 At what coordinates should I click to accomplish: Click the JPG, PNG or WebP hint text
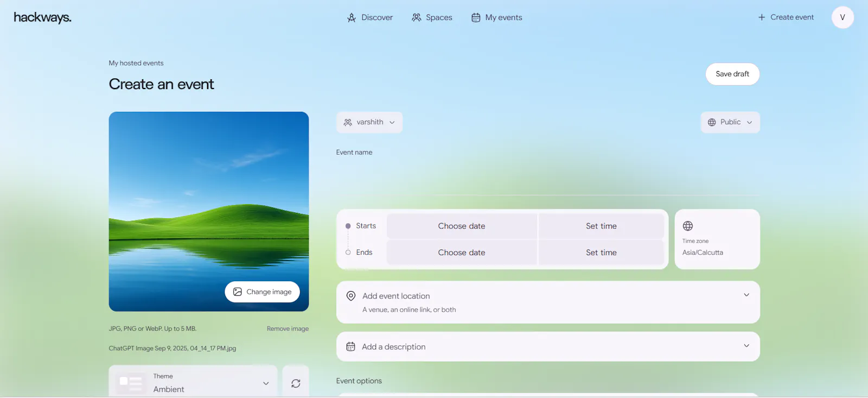tap(152, 328)
